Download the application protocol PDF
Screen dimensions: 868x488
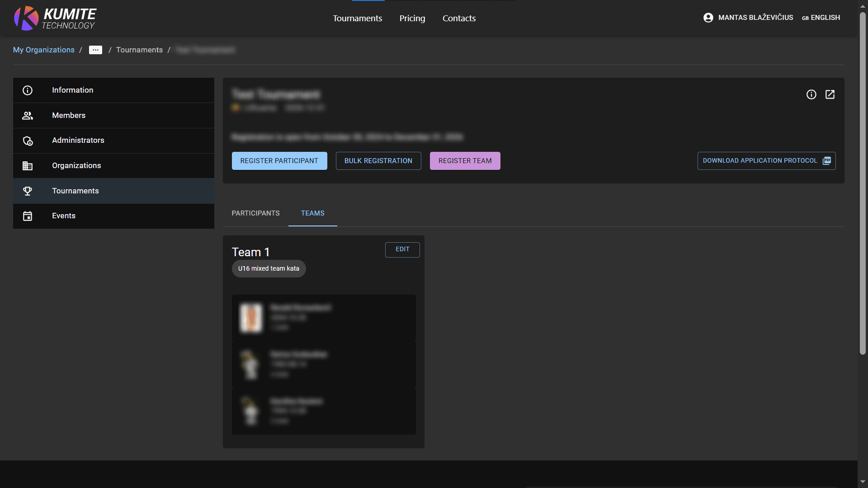coord(766,161)
